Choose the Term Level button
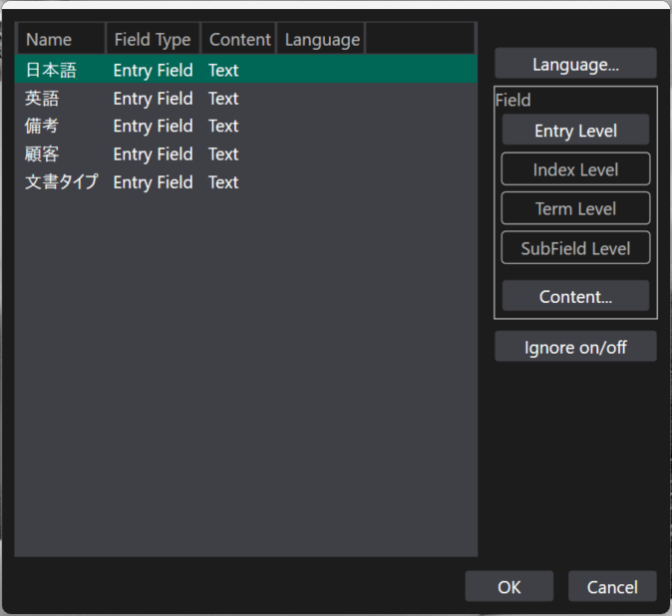 (575, 208)
